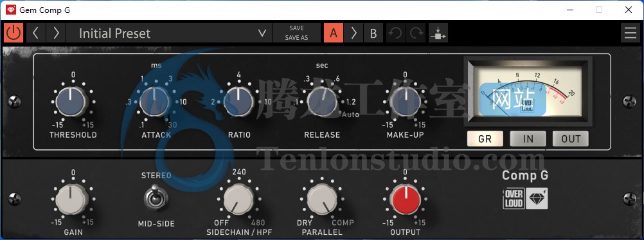Go to next preset with right arrow
Viewport: 644px width, 240px height.
pyautogui.click(x=57, y=33)
